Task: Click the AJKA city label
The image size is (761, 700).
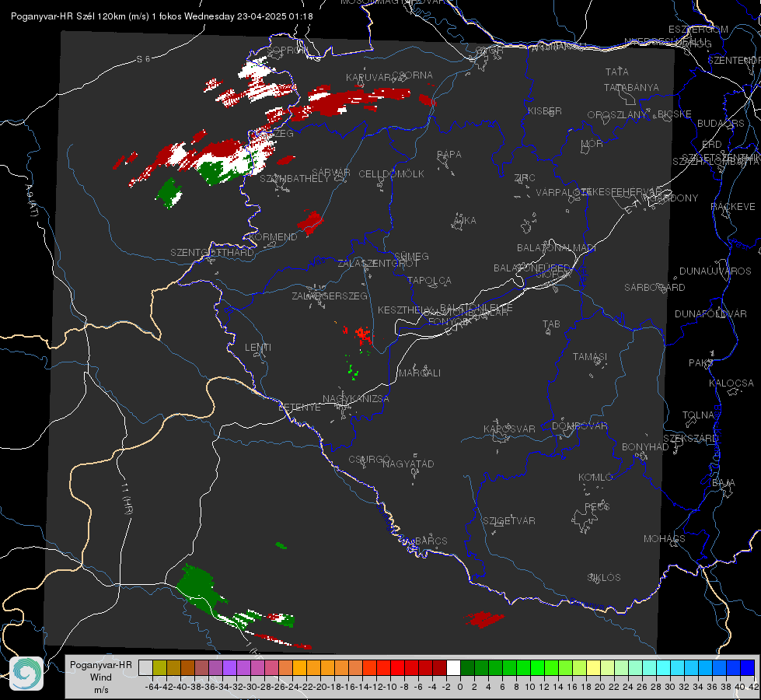Action: point(465,221)
